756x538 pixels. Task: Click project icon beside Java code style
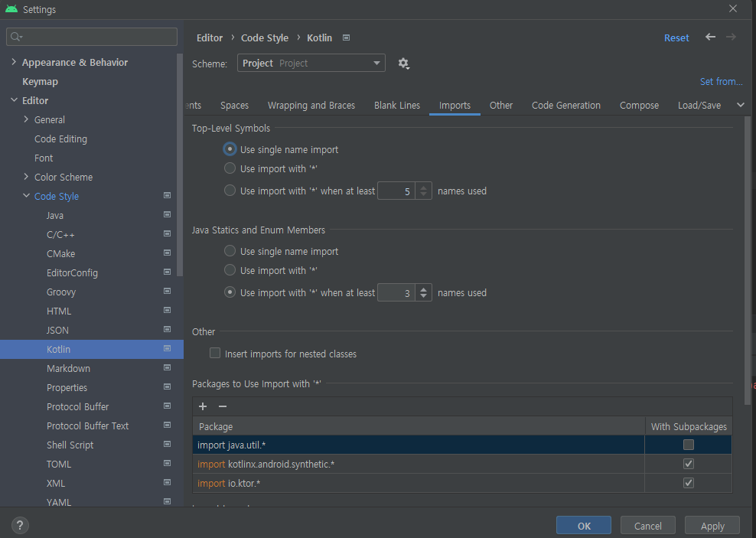pyautogui.click(x=168, y=214)
